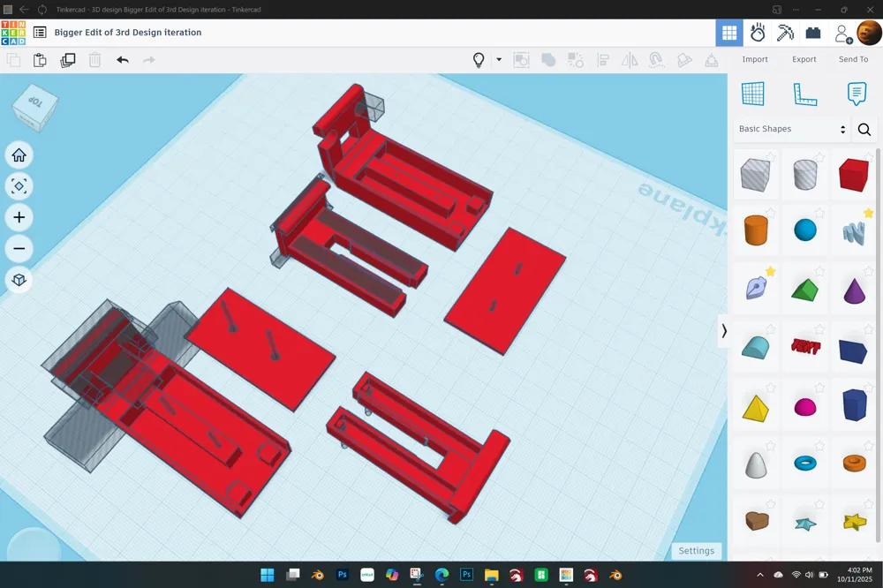Toggle show all lightbulb icon
883x588 pixels.
(479, 60)
